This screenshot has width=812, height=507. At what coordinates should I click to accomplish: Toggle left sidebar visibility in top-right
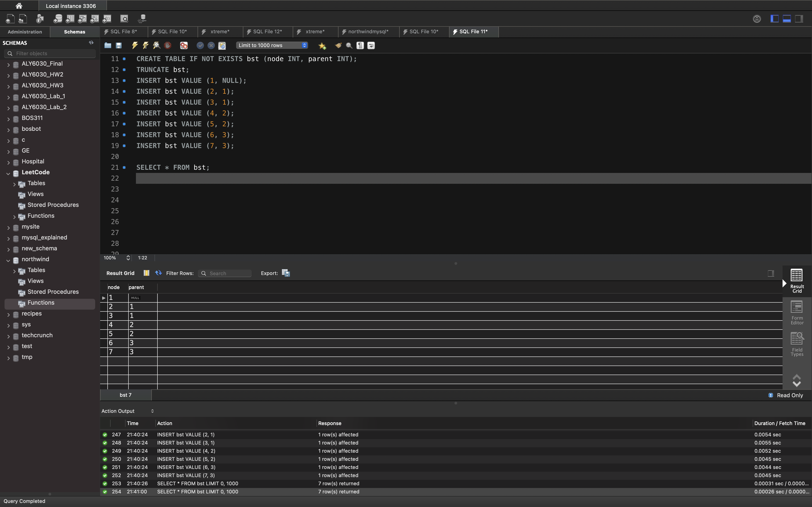pyautogui.click(x=774, y=19)
